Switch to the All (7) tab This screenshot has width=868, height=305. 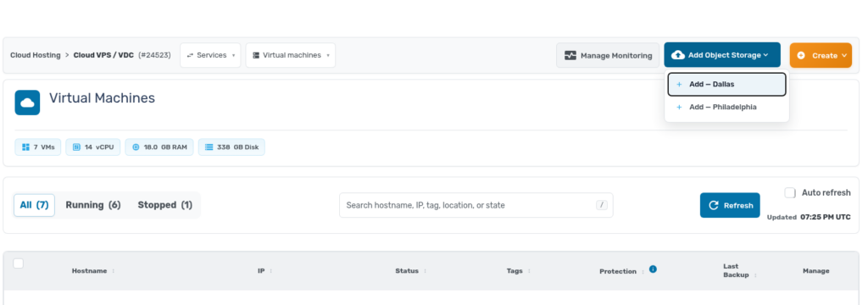[34, 205]
